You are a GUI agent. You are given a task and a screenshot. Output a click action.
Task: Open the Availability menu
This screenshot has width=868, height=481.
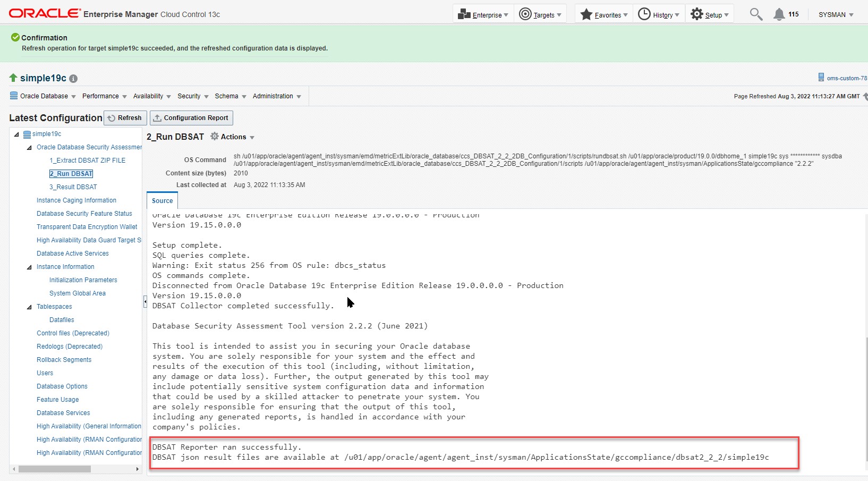point(152,96)
